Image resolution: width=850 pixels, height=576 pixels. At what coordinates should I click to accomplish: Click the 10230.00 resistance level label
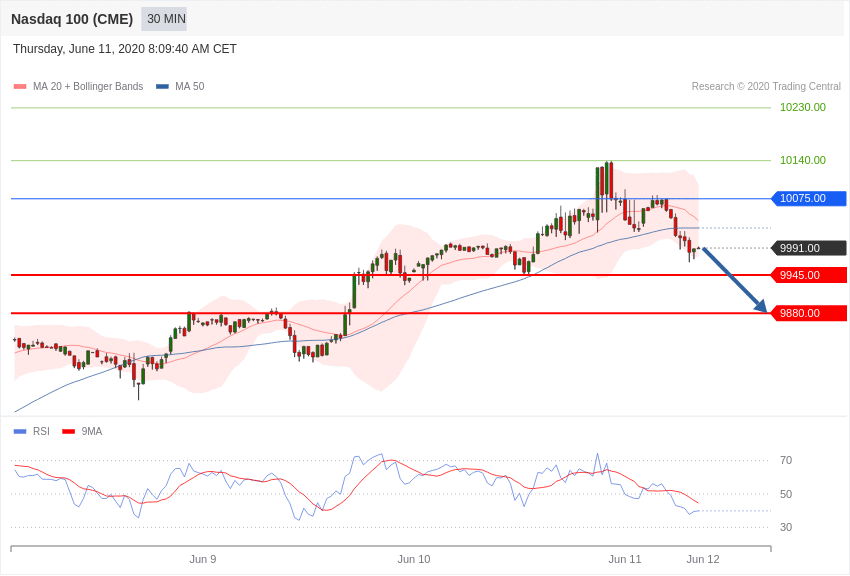coord(803,107)
